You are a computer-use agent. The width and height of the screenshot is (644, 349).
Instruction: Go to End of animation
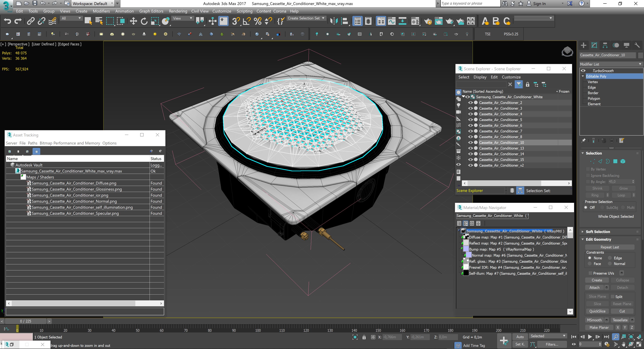pos(606,337)
